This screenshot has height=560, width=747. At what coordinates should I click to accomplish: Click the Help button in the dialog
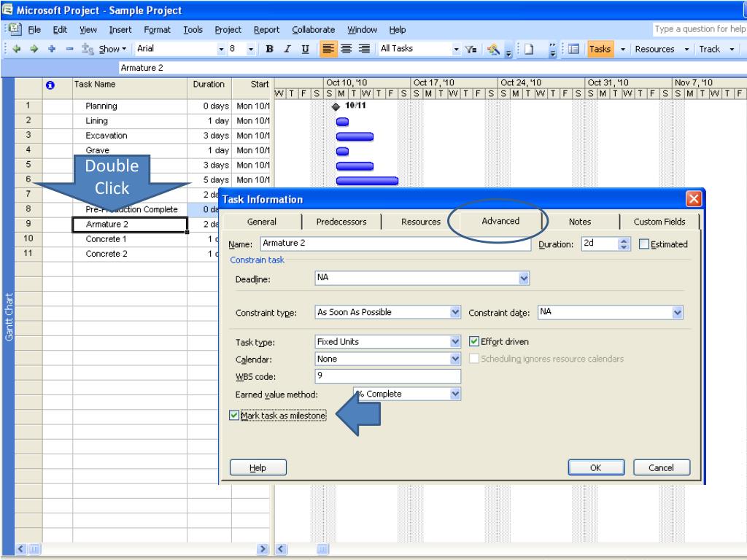[x=258, y=467]
